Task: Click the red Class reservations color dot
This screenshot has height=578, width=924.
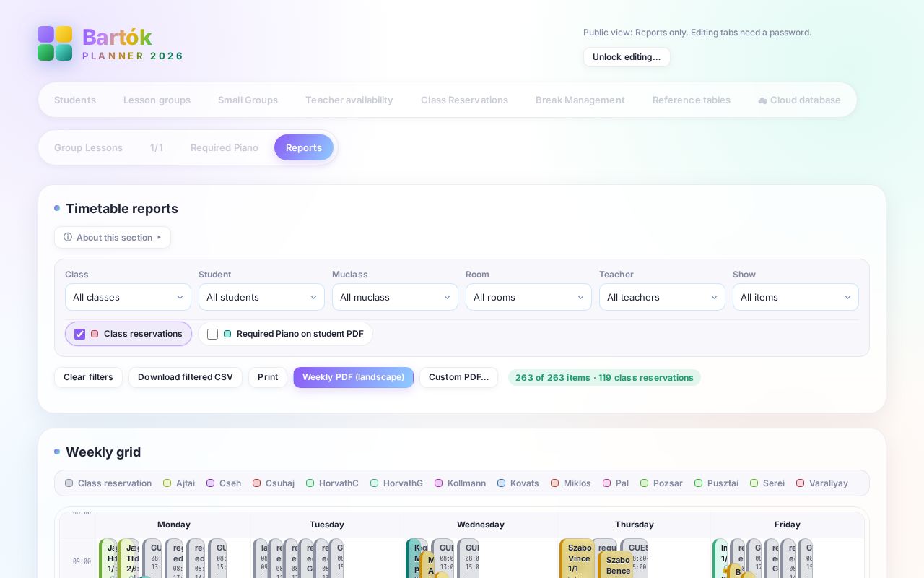Action: tap(95, 334)
